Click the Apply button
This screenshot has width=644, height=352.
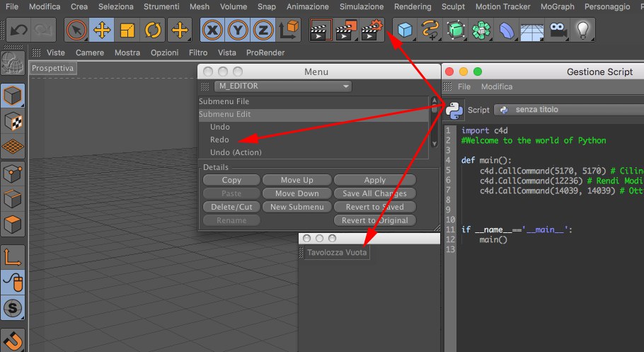click(x=375, y=180)
